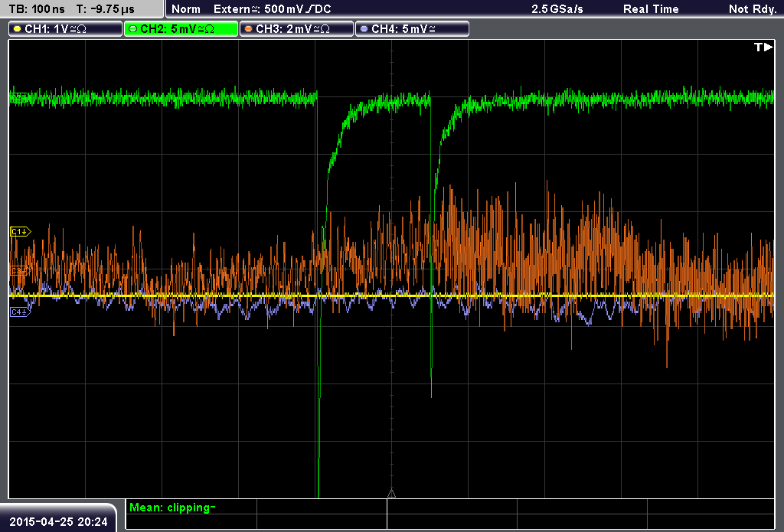Click the C2 ground level marker
This screenshot has width=784, height=532.
pyautogui.click(x=19, y=99)
